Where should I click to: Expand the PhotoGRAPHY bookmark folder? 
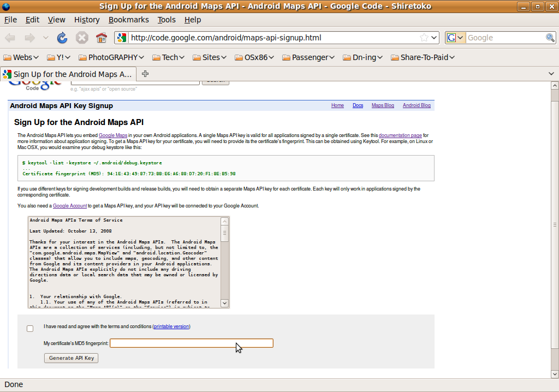click(x=111, y=57)
